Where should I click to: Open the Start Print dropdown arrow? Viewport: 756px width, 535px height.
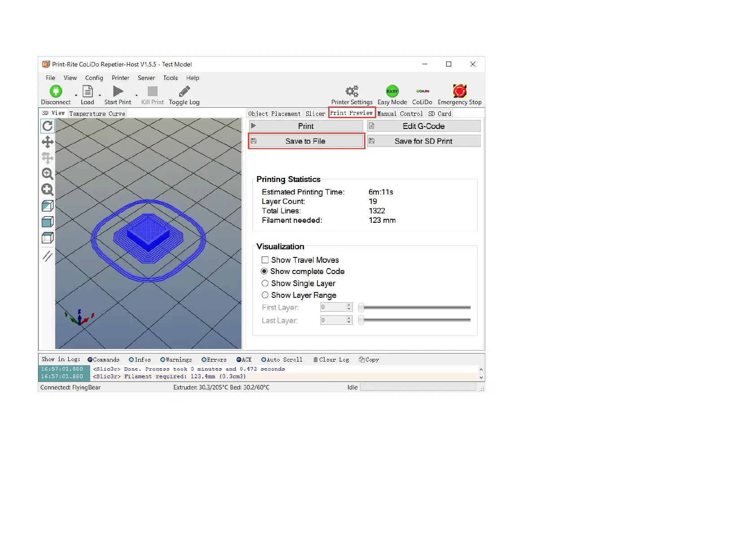[x=136, y=95]
